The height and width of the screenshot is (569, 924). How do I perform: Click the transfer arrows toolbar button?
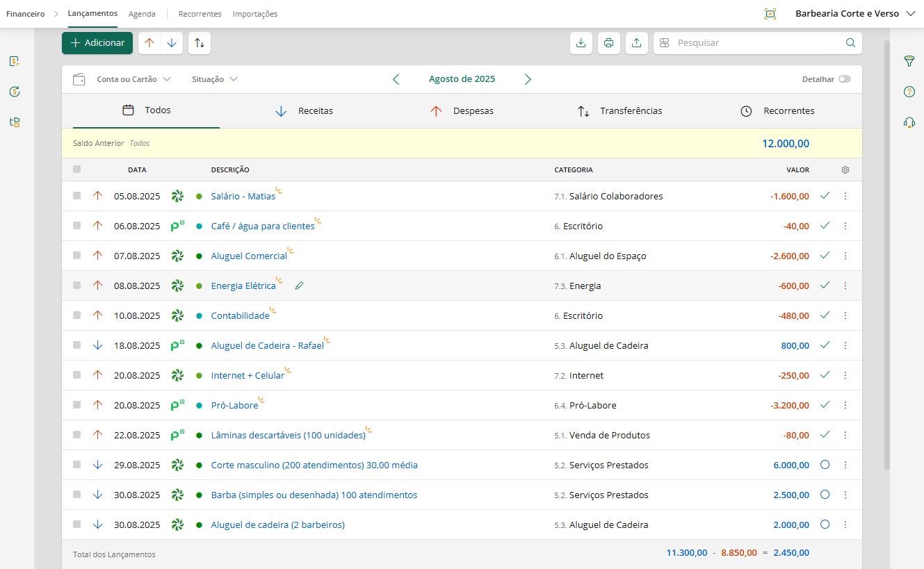point(200,43)
